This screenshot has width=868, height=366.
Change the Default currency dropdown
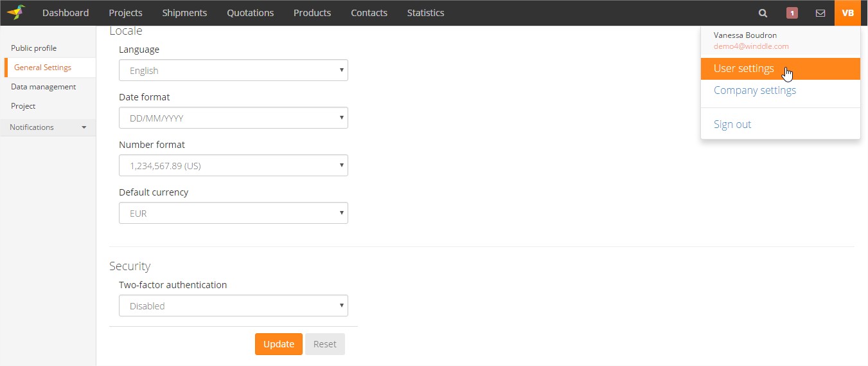(233, 214)
